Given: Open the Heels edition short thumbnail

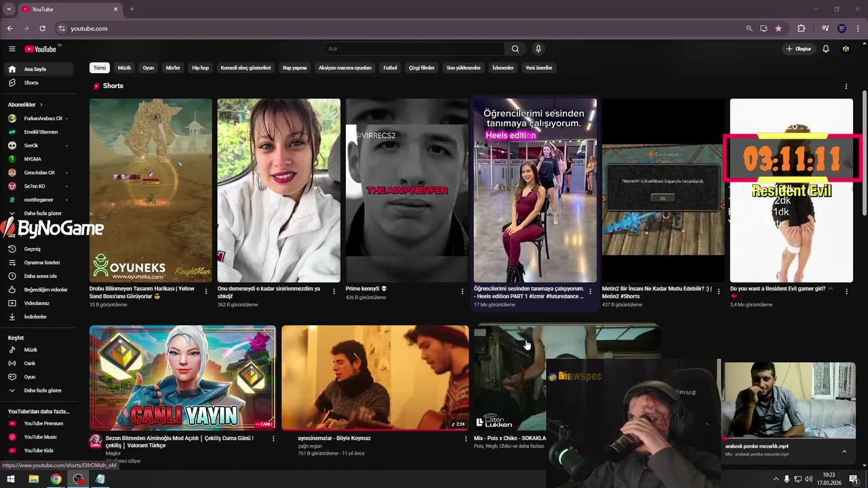Looking at the screenshot, I should tap(535, 190).
